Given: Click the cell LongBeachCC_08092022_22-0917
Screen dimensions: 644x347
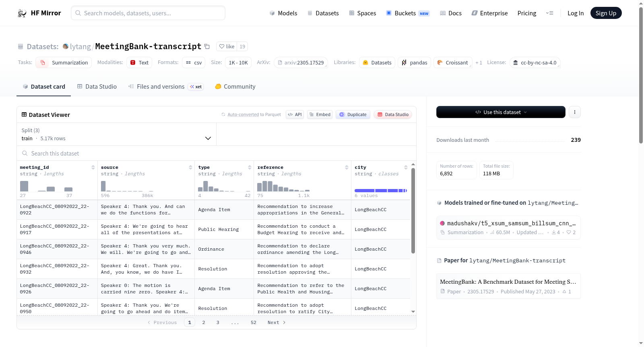Looking at the screenshot, I should [x=57, y=229].
